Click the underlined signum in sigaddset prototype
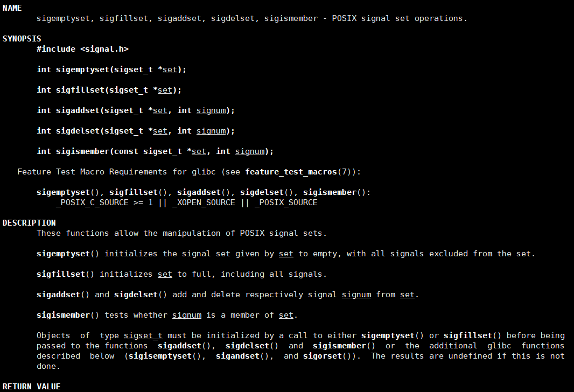Viewport: 574px width, 392px height. [x=211, y=110]
